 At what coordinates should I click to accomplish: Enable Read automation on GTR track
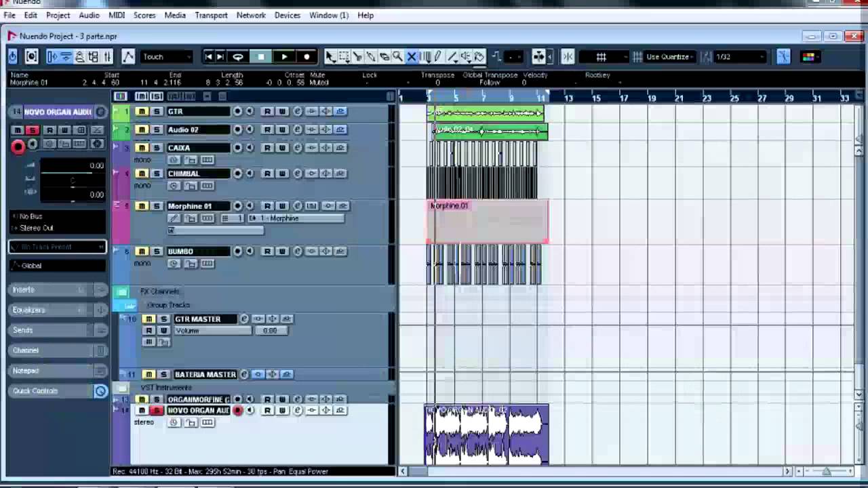coord(267,111)
